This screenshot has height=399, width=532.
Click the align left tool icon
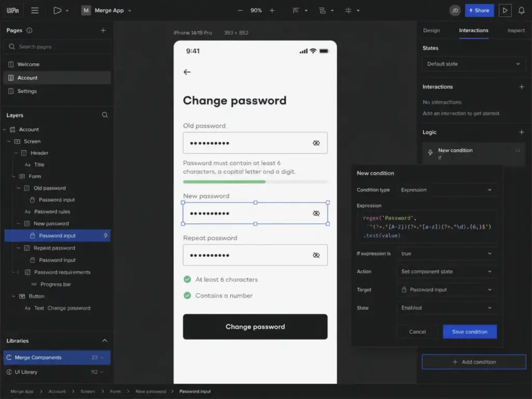pyautogui.click(x=296, y=10)
